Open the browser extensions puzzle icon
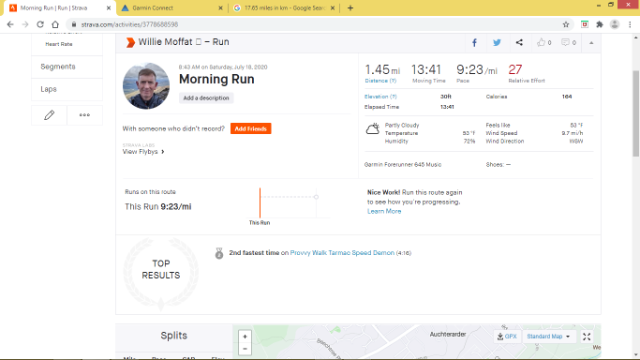The height and width of the screenshot is (360, 640). pos(600,24)
